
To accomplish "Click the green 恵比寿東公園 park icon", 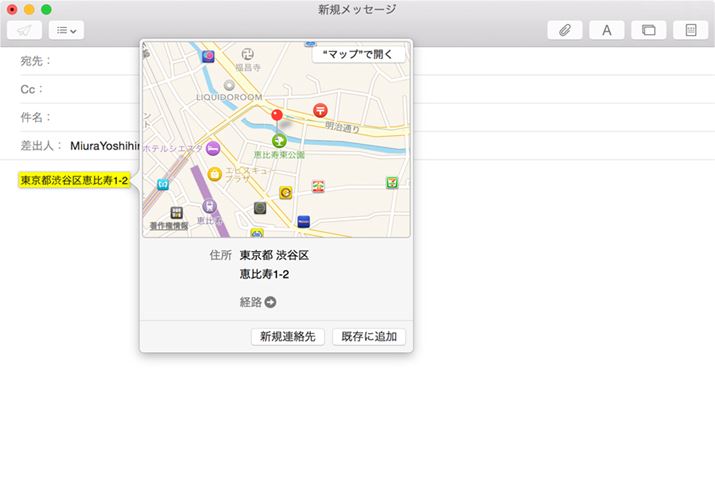I will [x=279, y=140].
